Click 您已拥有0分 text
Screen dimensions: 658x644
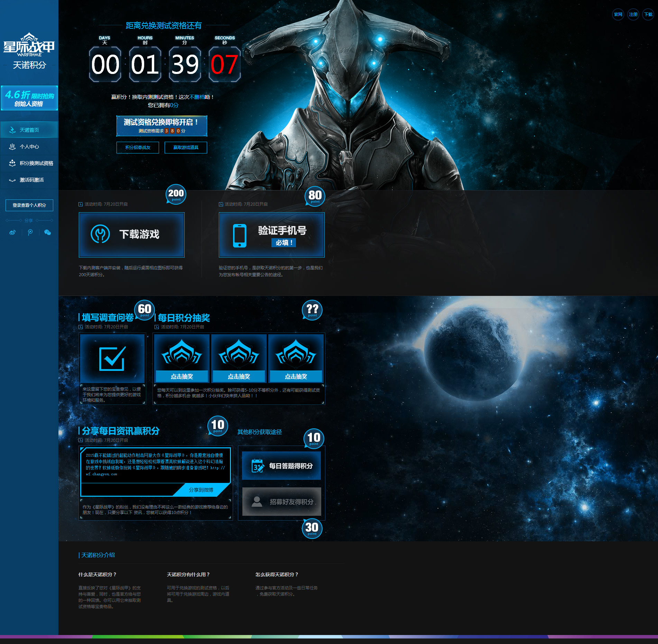pyautogui.click(x=163, y=105)
